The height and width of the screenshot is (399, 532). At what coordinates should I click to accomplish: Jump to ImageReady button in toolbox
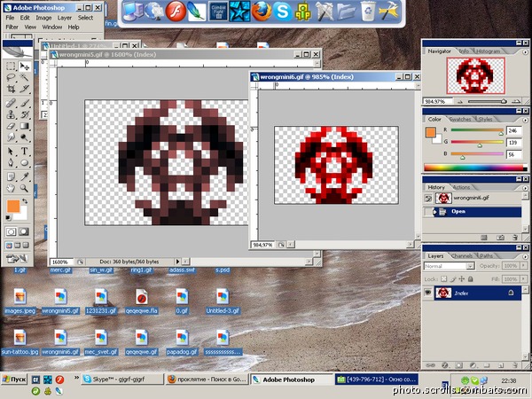[17, 259]
